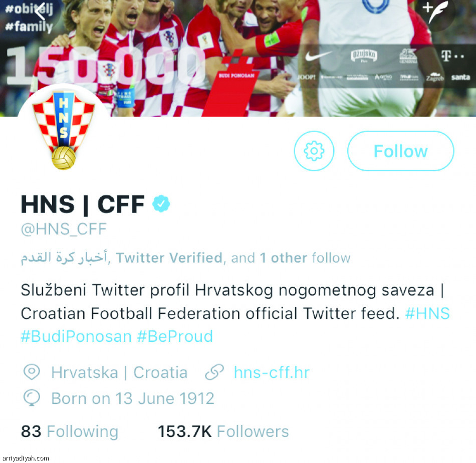Viewport: 476px width, 463px height.
Task: Visit the hns-cff.hr website link
Action: [x=272, y=372]
